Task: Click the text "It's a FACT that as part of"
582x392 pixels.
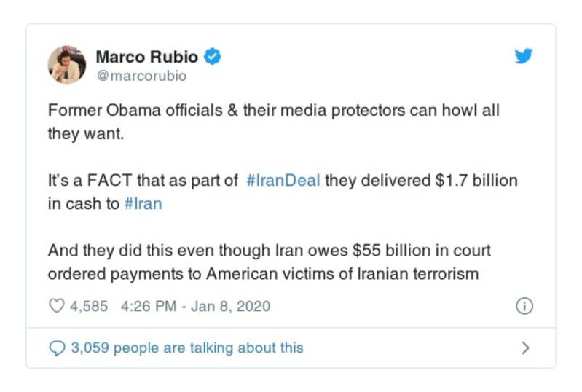Action: pyautogui.click(x=143, y=181)
